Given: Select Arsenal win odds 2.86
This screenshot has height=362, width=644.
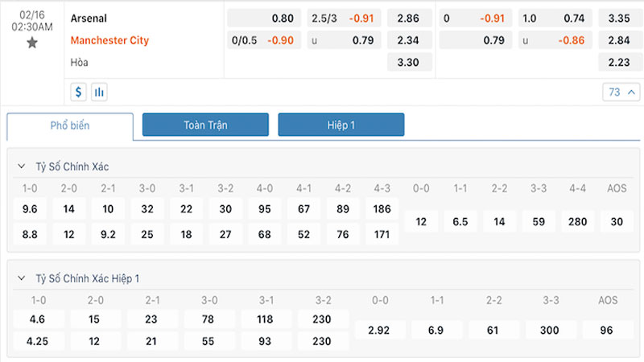Looking at the screenshot, I should pos(409,19).
